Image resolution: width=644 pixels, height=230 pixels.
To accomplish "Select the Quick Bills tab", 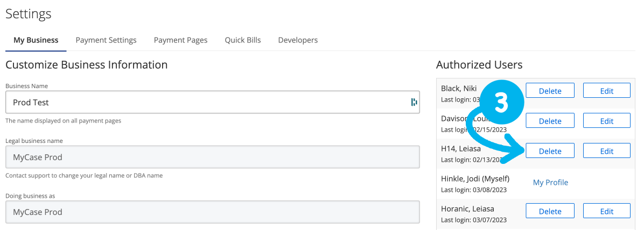I will tap(243, 40).
